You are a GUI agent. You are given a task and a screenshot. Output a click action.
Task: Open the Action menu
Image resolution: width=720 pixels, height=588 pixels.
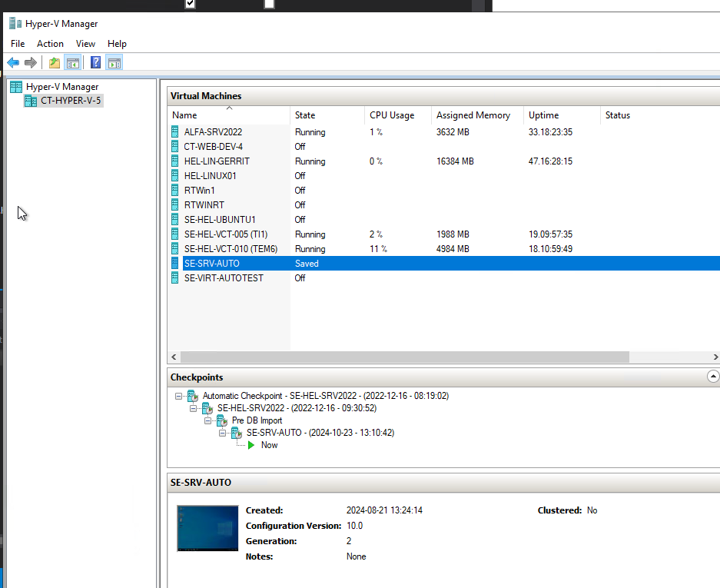pyautogui.click(x=50, y=44)
